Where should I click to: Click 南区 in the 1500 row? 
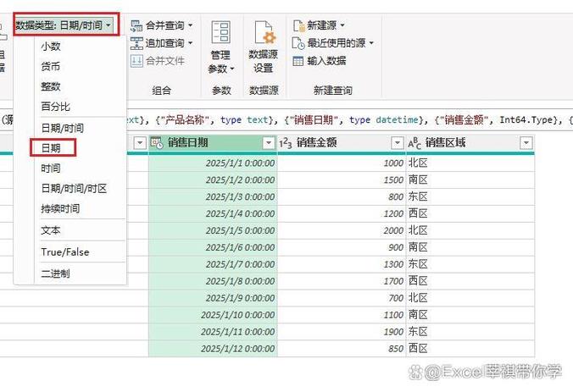coord(470,180)
